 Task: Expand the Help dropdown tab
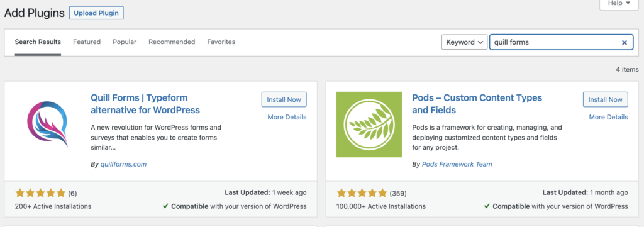tap(619, 3)
